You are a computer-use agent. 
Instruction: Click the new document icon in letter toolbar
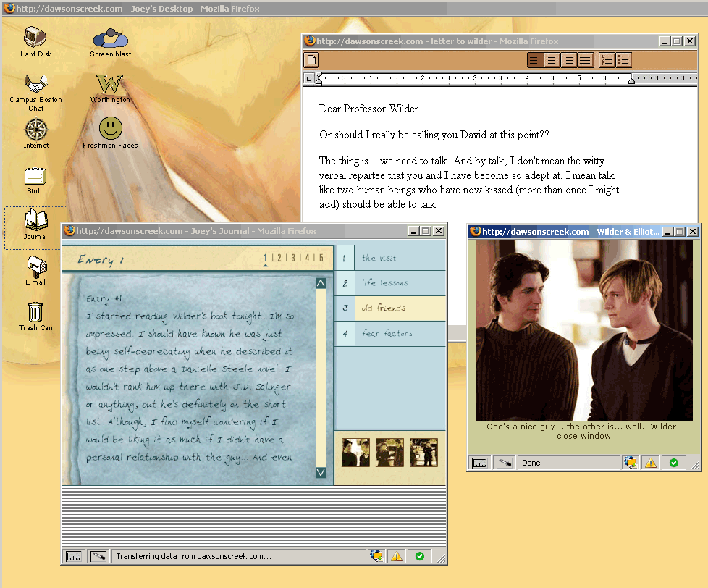coord(311,60)
